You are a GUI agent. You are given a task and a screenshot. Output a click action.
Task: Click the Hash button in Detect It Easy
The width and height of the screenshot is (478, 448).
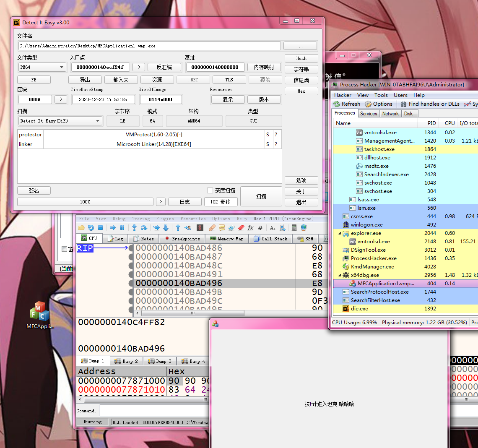point(301,58)
